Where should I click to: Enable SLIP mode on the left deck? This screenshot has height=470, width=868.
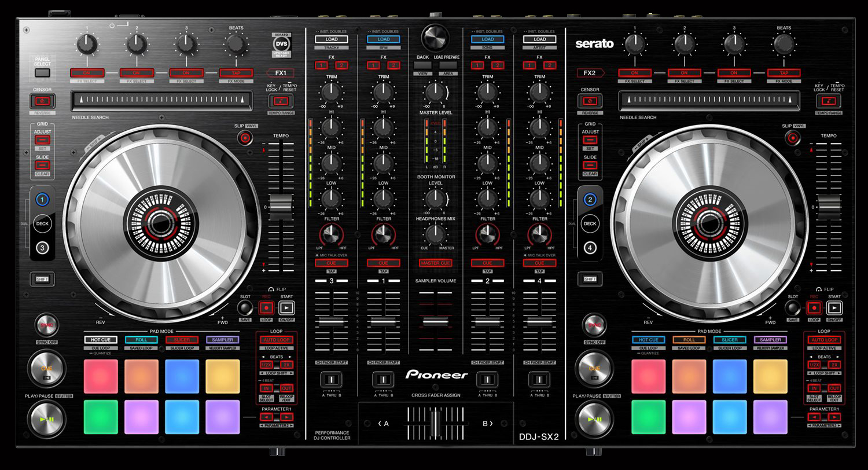[x=246, y=138]
